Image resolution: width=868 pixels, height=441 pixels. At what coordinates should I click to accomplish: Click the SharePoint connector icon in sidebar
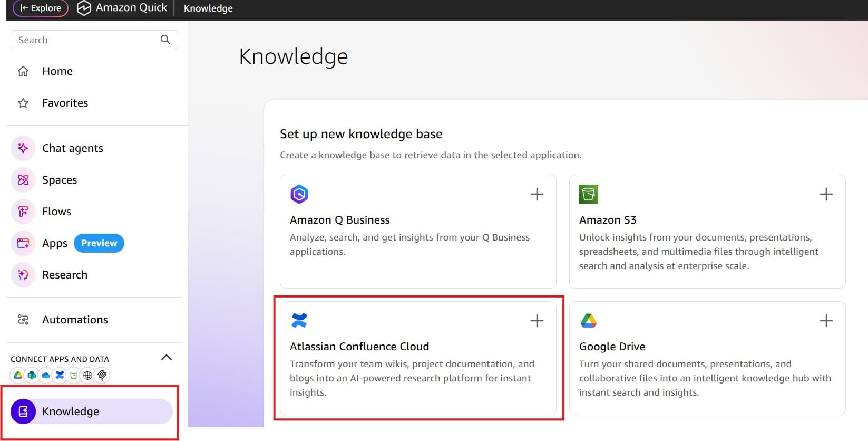(32, 376)
